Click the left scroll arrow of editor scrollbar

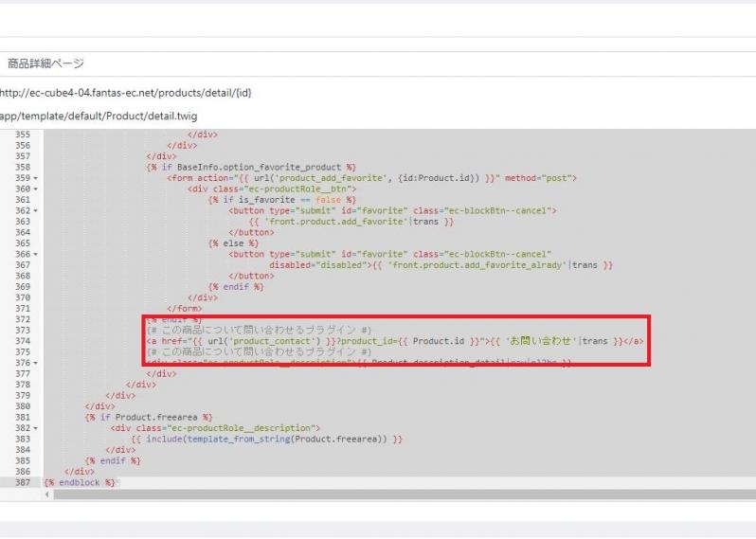pyautogui.click(x=47, y=494)
